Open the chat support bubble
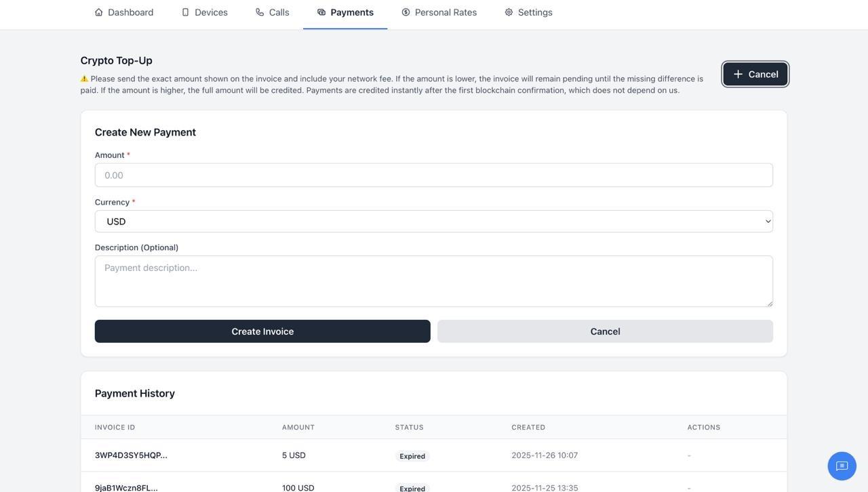This screenshot has width=868, height=492. pos(842,466)
